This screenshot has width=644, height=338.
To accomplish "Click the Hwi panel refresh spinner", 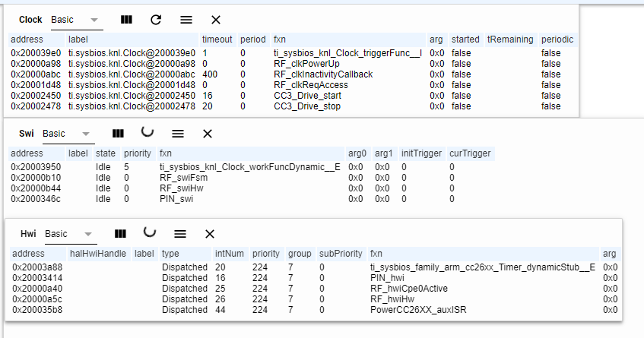I will [x=150, y=233].
